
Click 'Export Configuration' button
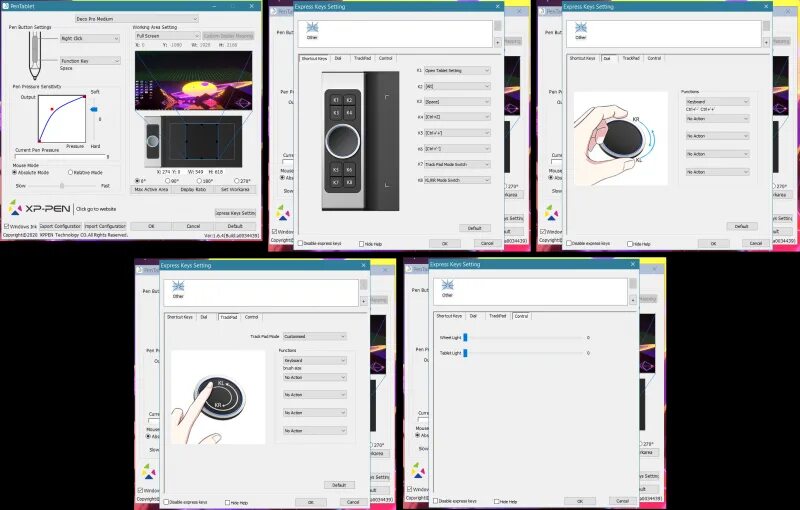(60, 226)
